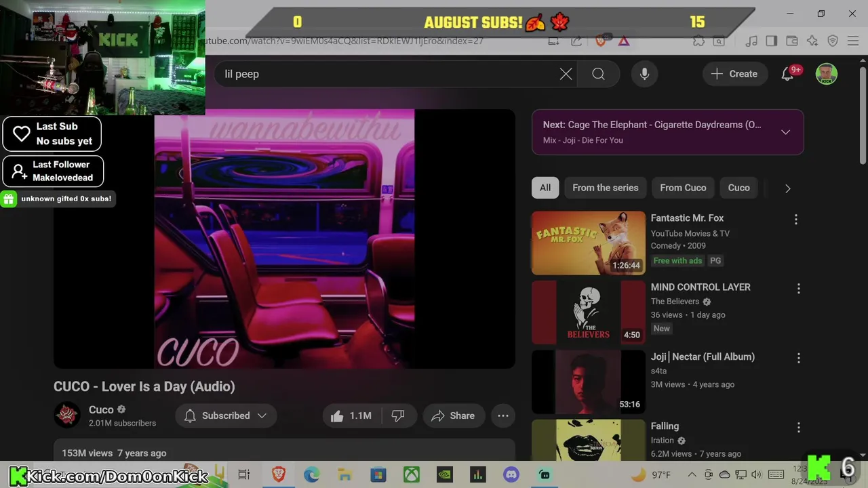
Task: Open system volume control in tray
Action: [757, 474]
